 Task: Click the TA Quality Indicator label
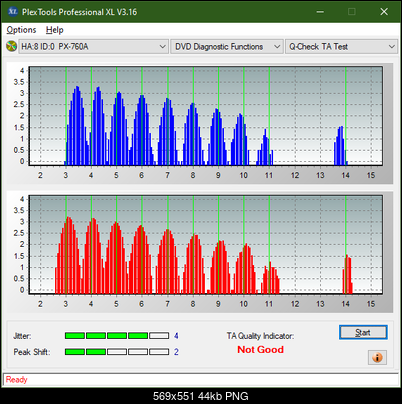pos(260,336)
